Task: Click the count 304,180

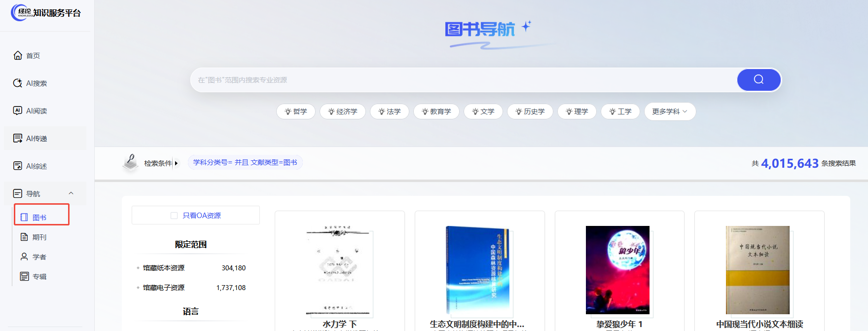Action: point(234,268)
